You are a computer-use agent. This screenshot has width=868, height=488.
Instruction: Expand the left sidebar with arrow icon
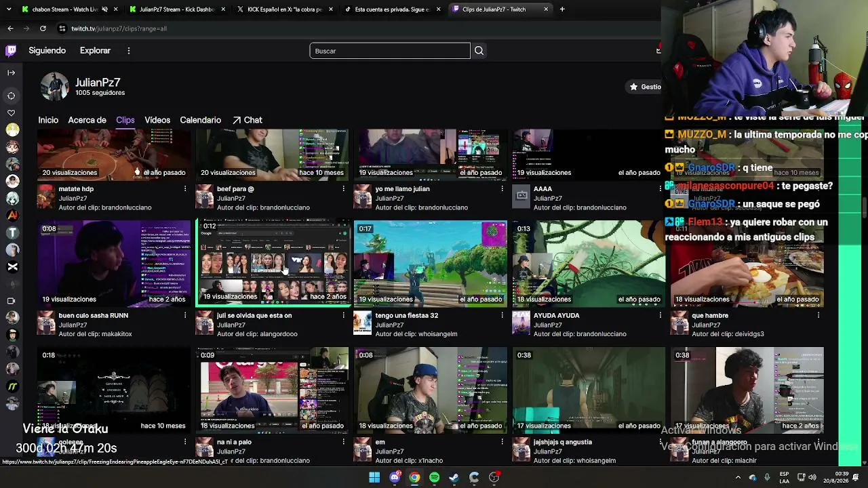[11, 73]
